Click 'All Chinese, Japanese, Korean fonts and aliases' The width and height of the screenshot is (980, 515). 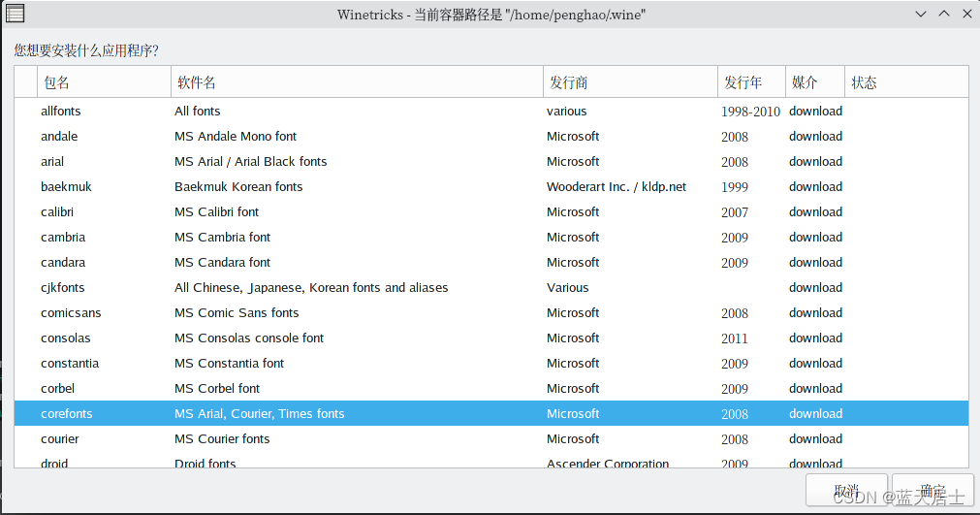point(311,287)
